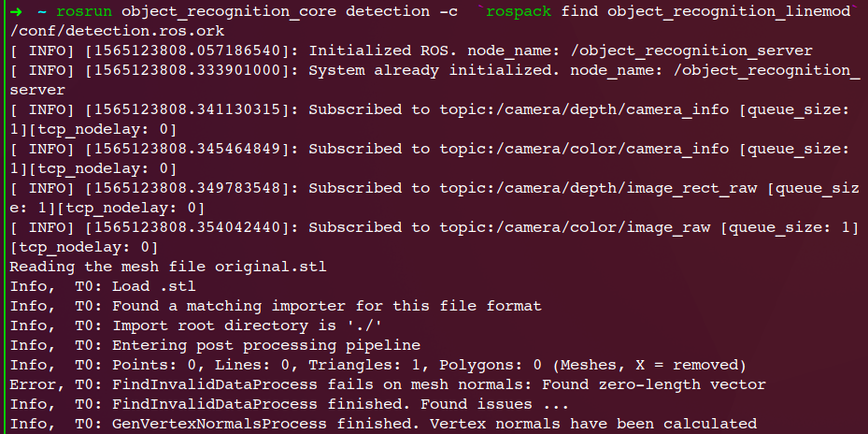The width and height of the screenshot is (868, 434).
Task: Click the rosrun command word
Action: coord(84,10)
